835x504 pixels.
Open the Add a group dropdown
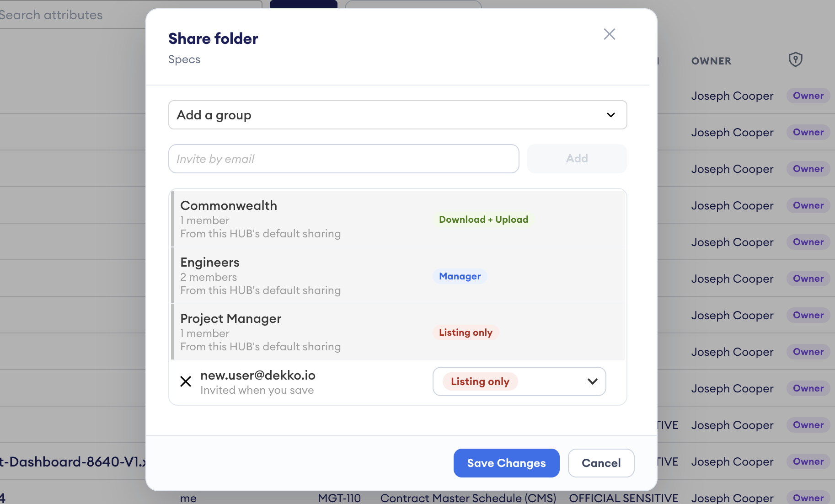397,115
